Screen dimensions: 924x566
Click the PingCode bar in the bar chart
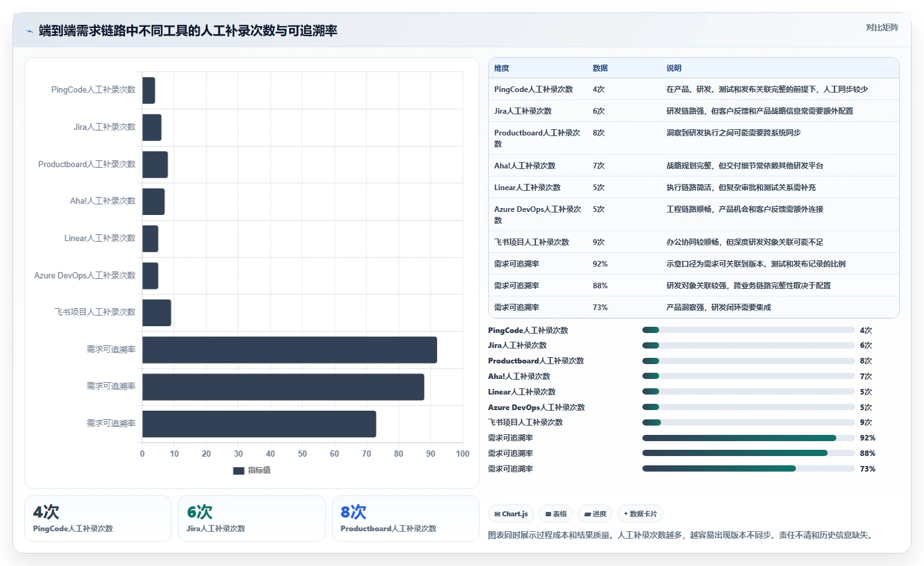(149, 90)
